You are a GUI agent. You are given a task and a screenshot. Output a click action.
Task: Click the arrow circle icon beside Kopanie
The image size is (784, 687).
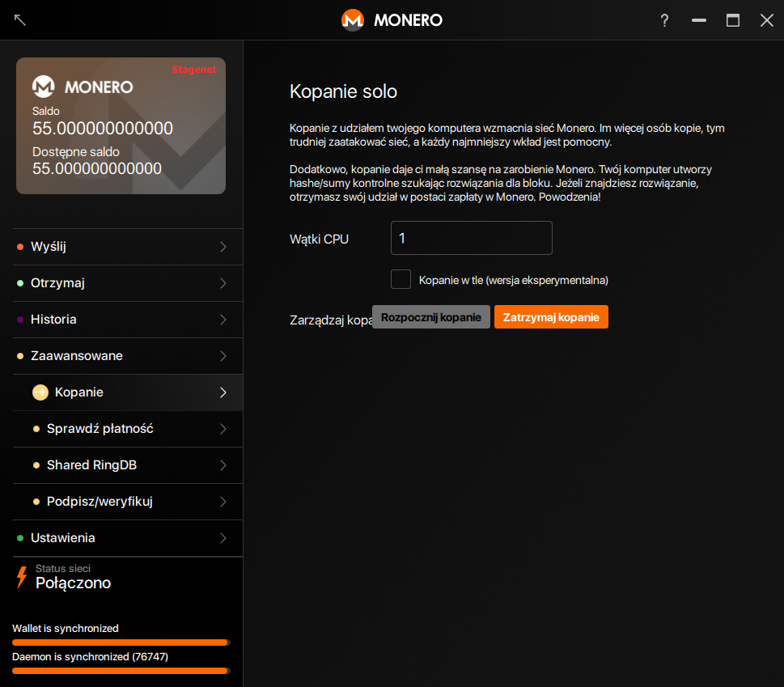40,392
